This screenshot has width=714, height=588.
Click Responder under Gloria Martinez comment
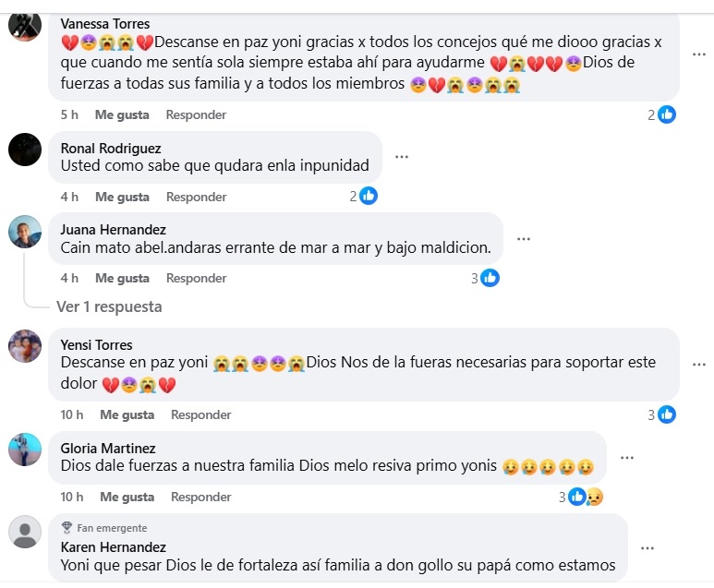tap(200, 497)
